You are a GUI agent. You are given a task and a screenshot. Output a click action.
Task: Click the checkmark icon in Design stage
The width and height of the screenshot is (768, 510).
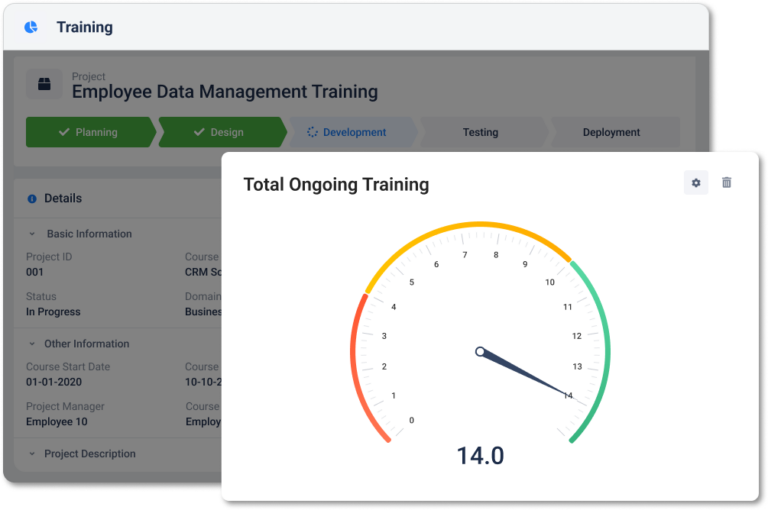pyautogui.click(x=197, y=132)
